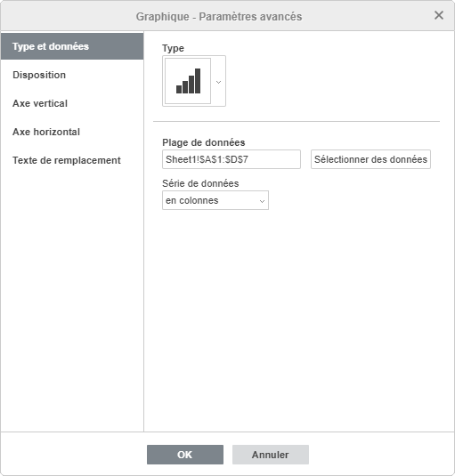Click Sélectionner des données button

point(370,159)
